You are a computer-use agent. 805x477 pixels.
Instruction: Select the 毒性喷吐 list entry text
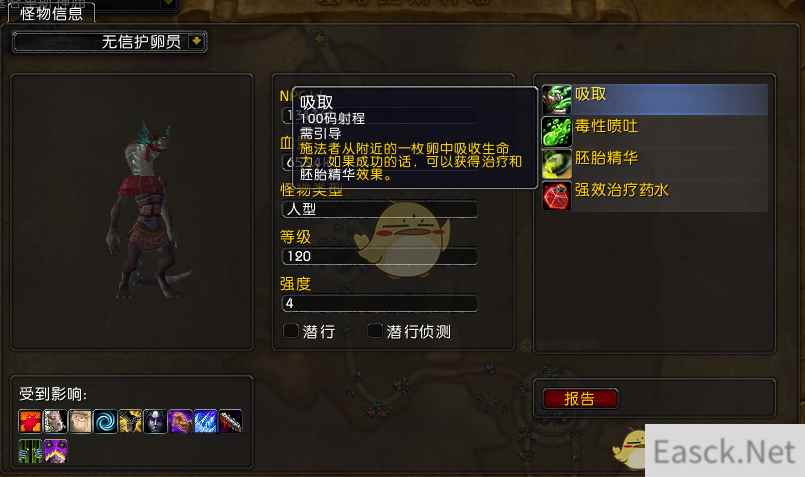pos(606,126)
